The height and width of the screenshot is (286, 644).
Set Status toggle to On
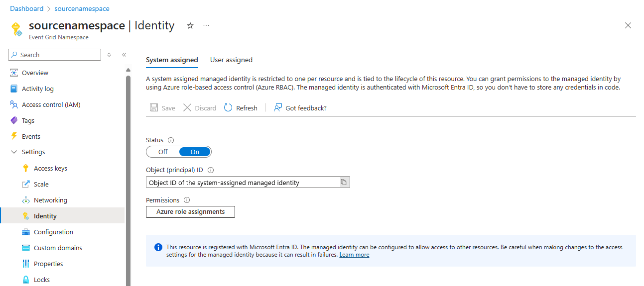(195, 152)
